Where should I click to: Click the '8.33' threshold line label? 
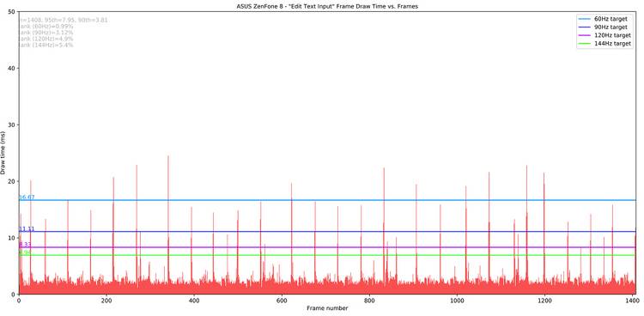25,245
